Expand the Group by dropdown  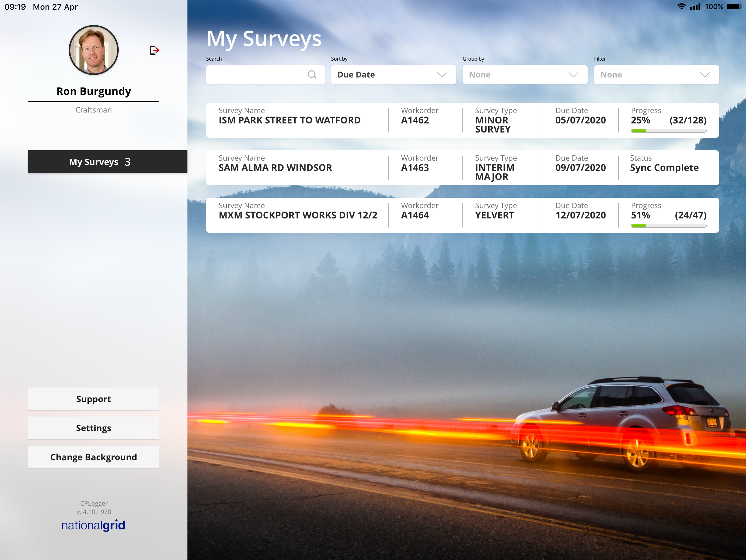click(525, 75)
